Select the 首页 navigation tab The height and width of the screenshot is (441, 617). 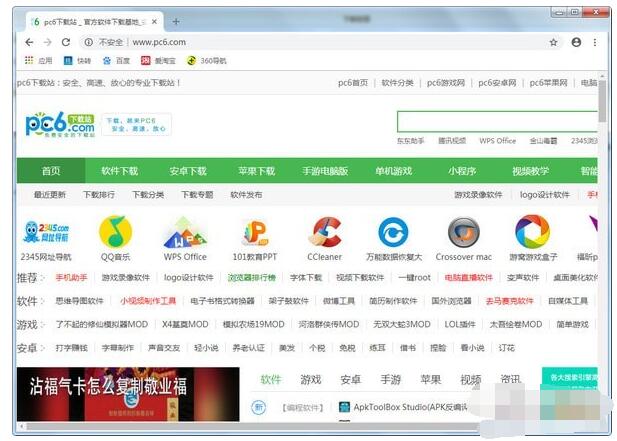click(51, 171)
